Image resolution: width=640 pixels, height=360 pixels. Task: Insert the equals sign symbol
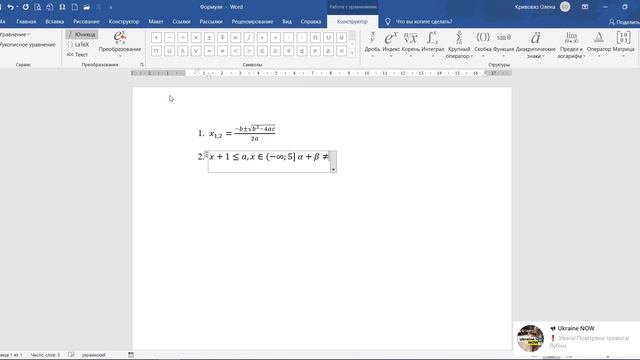209,51
